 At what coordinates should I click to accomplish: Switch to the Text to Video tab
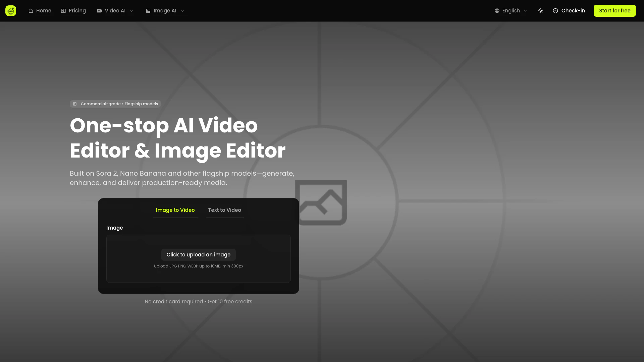(224, 210)
